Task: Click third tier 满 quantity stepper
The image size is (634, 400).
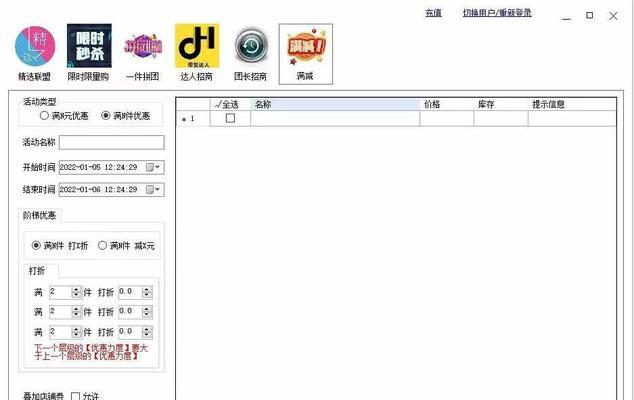Action: 76,332
